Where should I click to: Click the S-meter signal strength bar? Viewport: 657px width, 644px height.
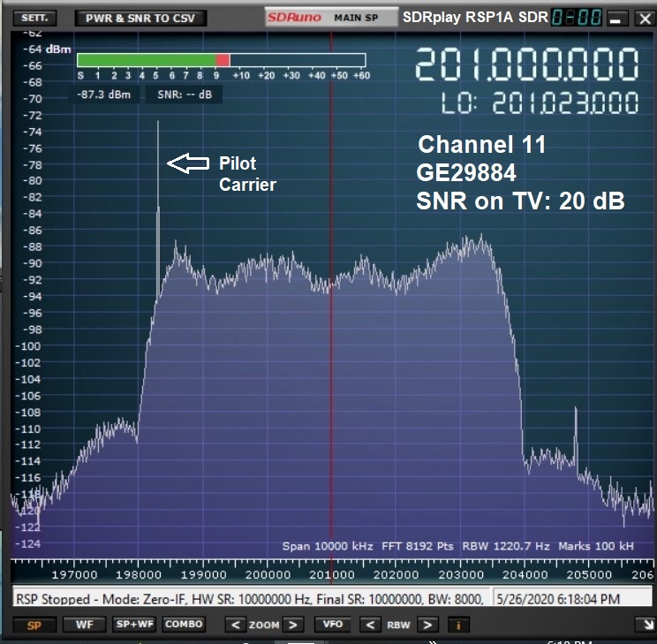pos(221,60)
